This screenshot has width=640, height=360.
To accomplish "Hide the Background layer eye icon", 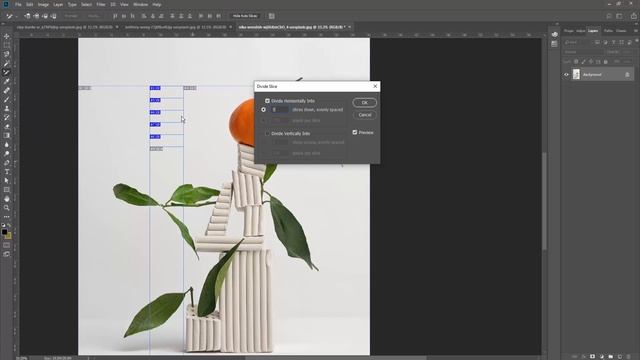I will [566, 75].
